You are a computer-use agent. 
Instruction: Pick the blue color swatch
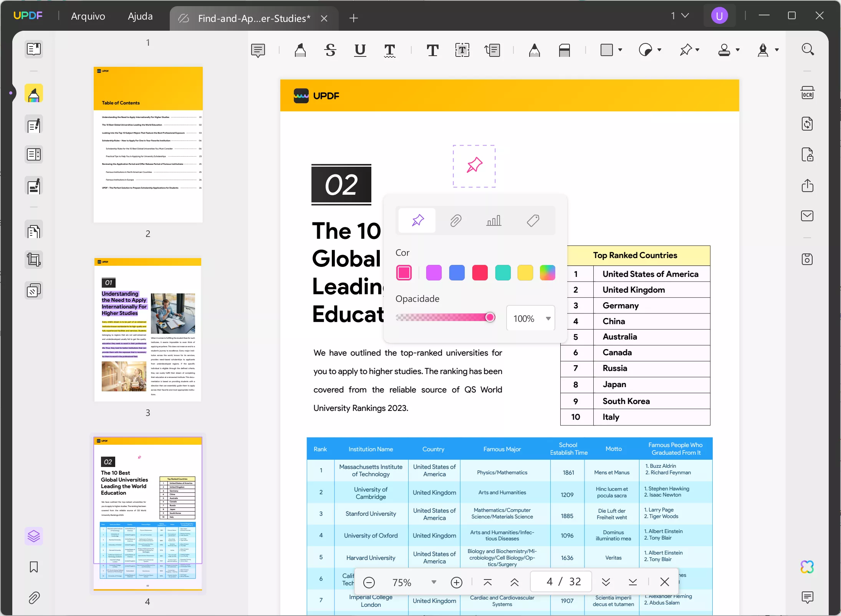tap(457, 273)
